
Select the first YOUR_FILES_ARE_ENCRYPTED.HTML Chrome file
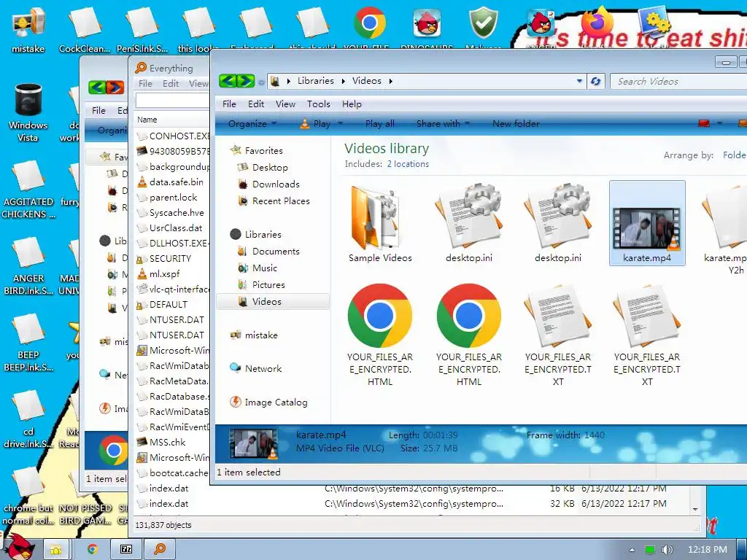click(x=379, y=335)
